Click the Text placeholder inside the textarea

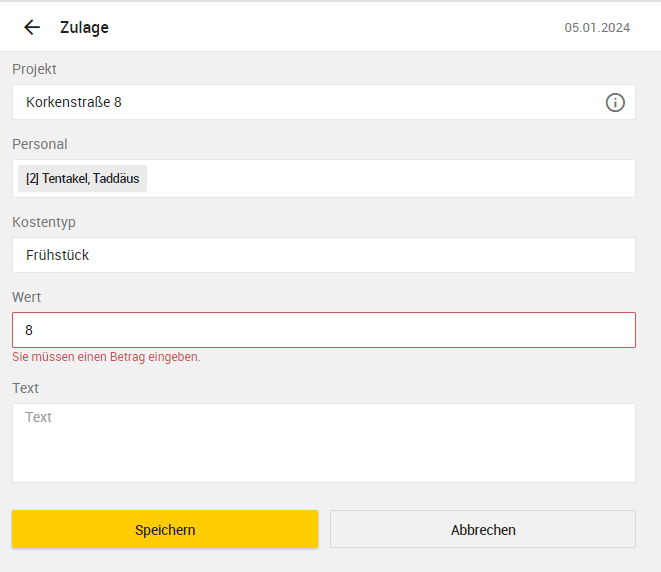[38, 417]
